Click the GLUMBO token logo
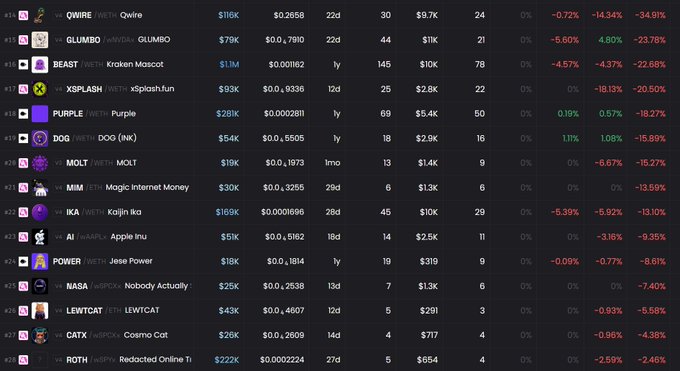680x371 pixels. coord(40,40)
